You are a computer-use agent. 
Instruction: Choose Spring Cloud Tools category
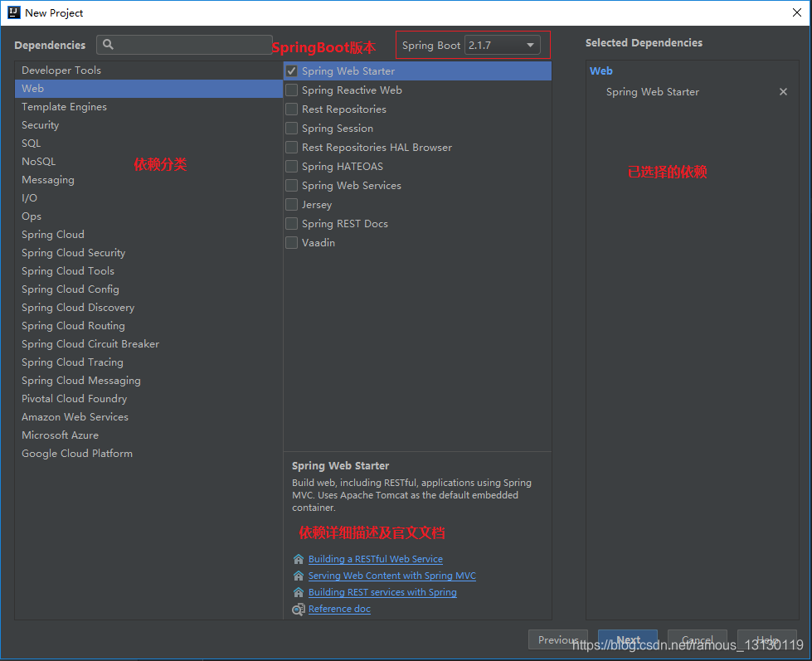(148, 270)
